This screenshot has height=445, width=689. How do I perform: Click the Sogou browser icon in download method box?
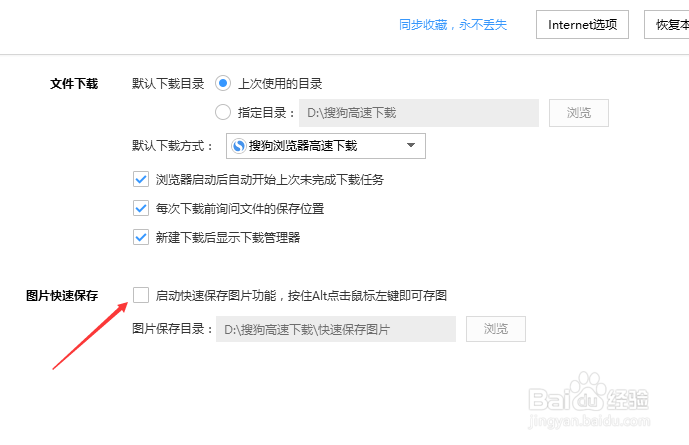click(x=239, y=146)
